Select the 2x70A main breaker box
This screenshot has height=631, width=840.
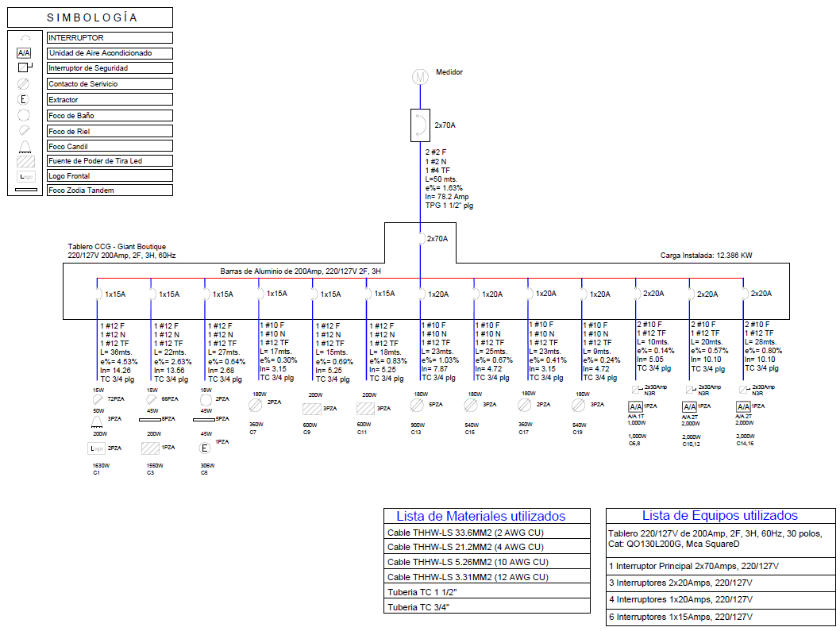pyautogui.click(x=414, y=125)
